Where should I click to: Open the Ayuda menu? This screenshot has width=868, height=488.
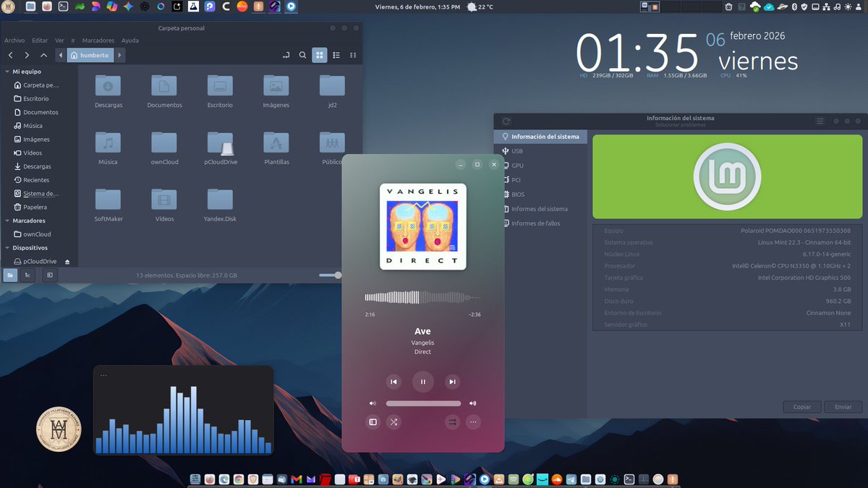coord(130,40)
